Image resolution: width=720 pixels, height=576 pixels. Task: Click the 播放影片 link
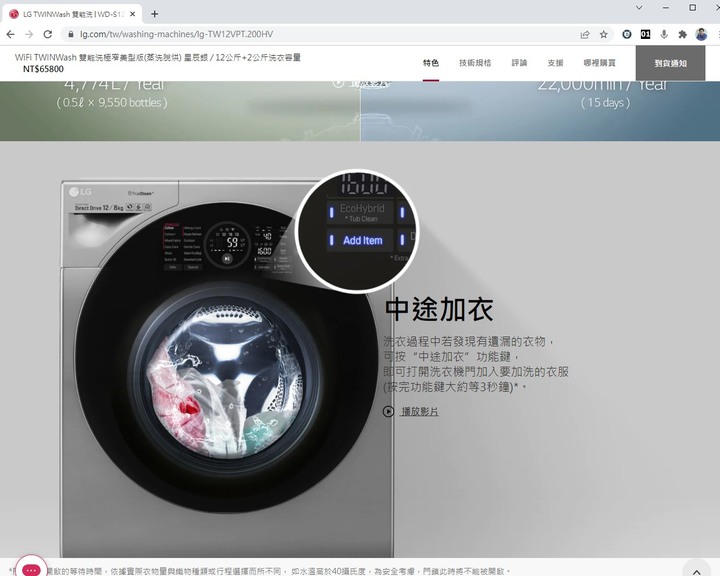click(x=420, y=412)
